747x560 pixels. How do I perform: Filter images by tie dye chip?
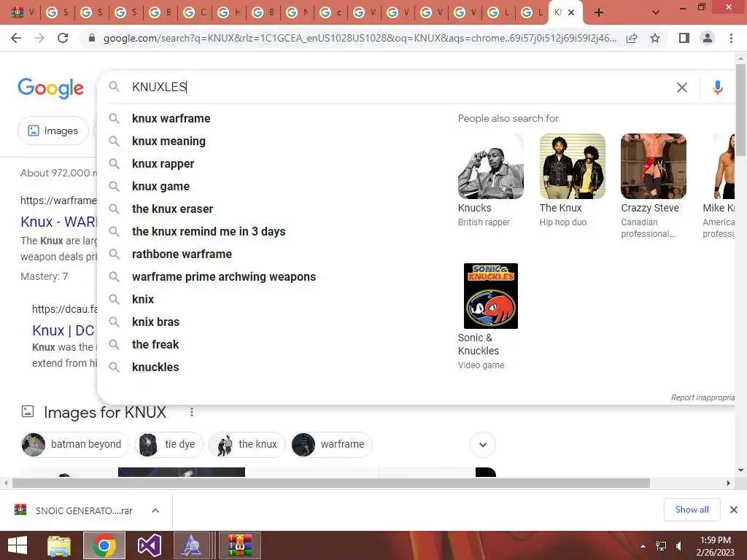(169, 444)
